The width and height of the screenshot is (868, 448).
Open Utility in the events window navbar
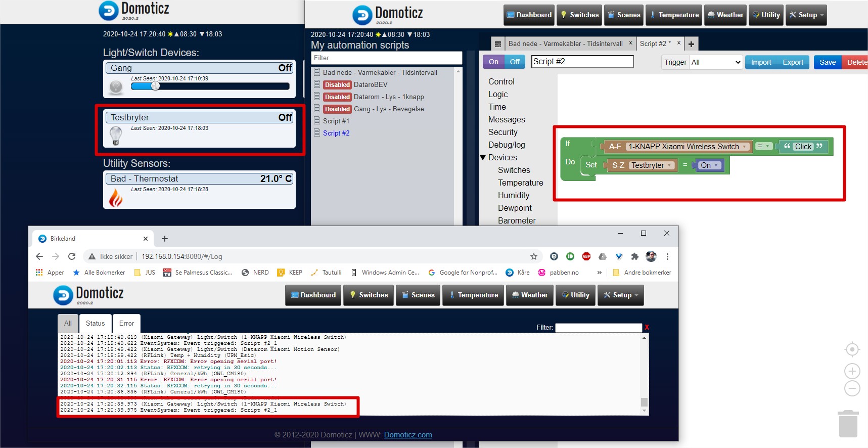(x=765, y=15)
